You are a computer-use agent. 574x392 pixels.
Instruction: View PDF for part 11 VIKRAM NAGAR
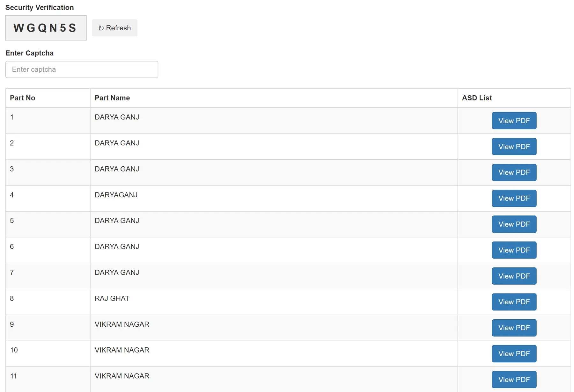514,380
